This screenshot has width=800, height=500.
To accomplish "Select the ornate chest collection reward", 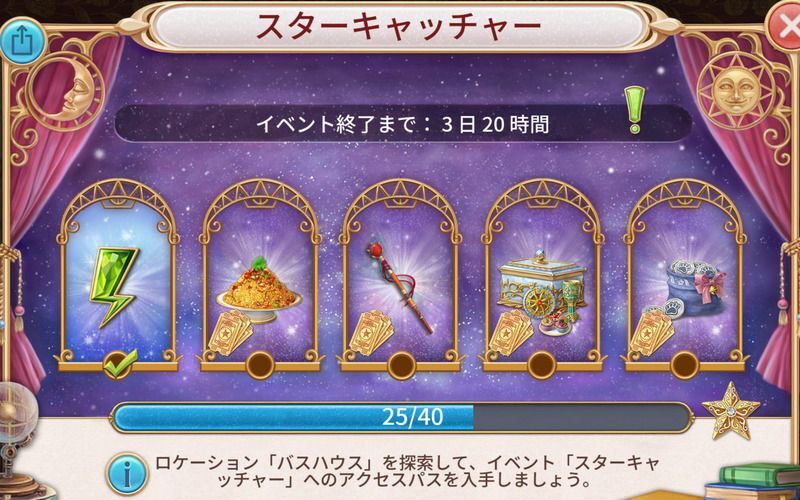I will pyautogui.click(x=542, y=288).
